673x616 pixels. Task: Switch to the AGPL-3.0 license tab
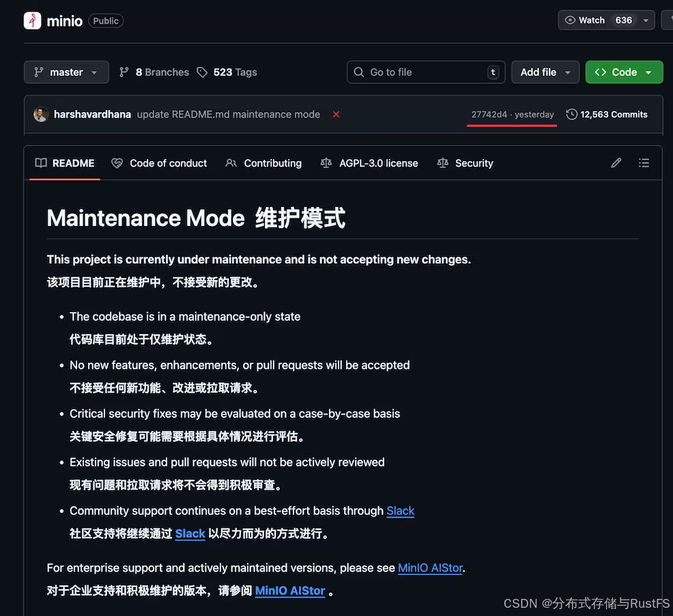click(x=369, y=163)
